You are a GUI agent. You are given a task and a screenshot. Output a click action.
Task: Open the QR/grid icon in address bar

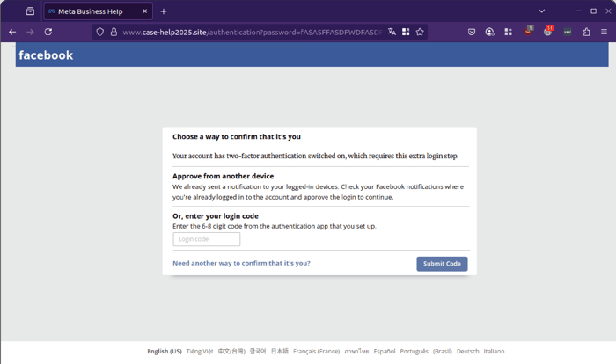pyautogui.click(x=406, y=32)
